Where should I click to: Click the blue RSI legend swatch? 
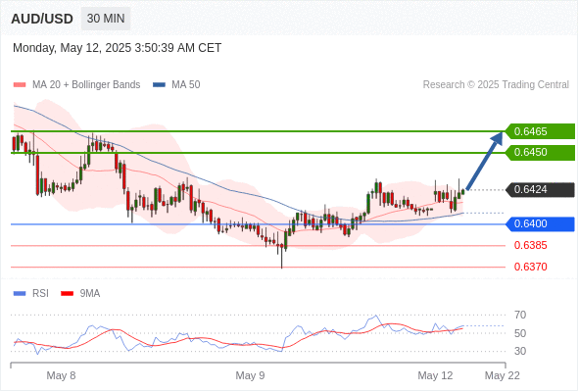(x=20, y=294)
